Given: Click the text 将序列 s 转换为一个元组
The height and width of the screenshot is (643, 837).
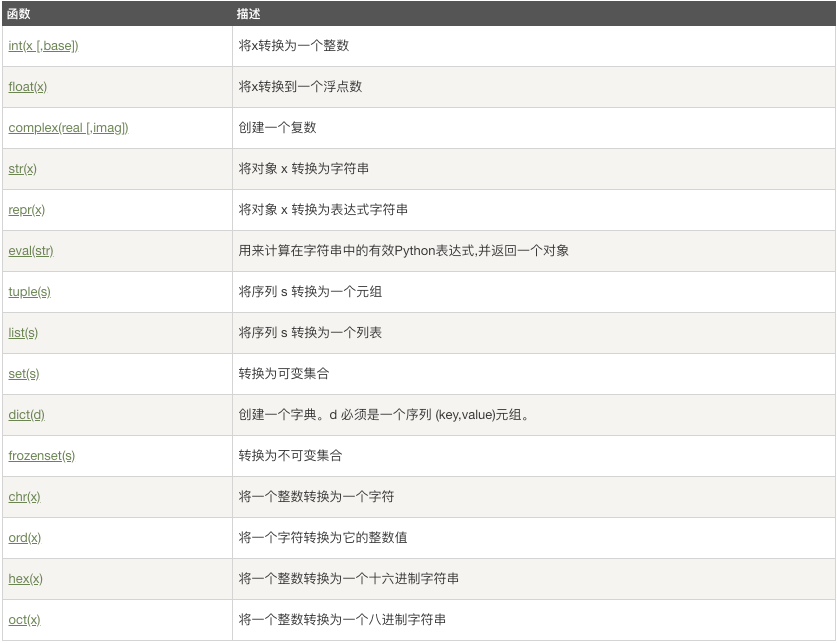Looking at the screenshot, I should click(x=310, y=292).
